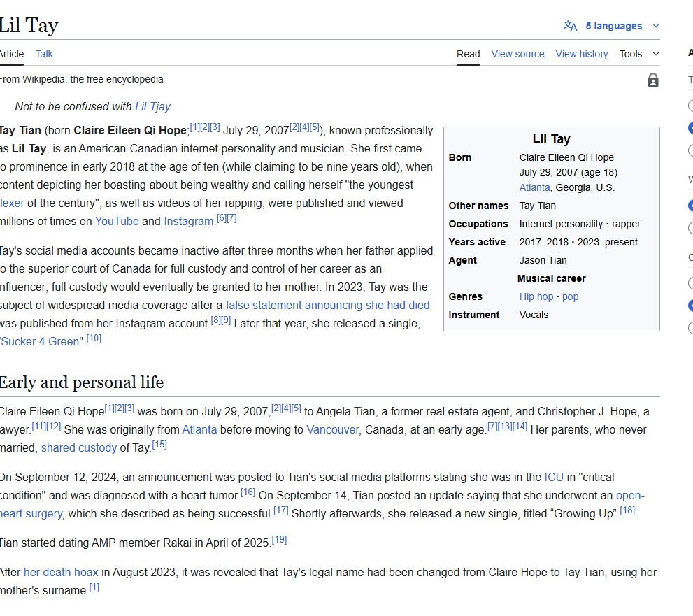Click the Genres label in the infobox
The width and height of the screenshot is (693, 616).
(465, 296)
